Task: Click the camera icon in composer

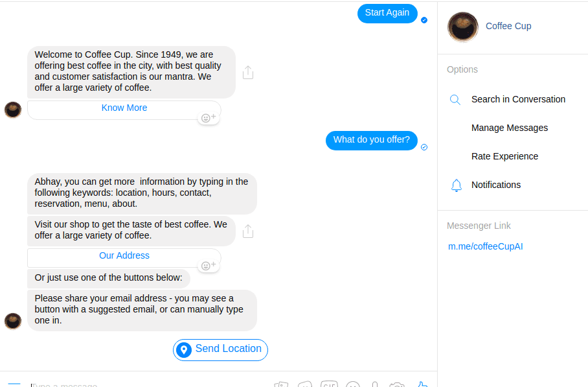Action: 397,384
